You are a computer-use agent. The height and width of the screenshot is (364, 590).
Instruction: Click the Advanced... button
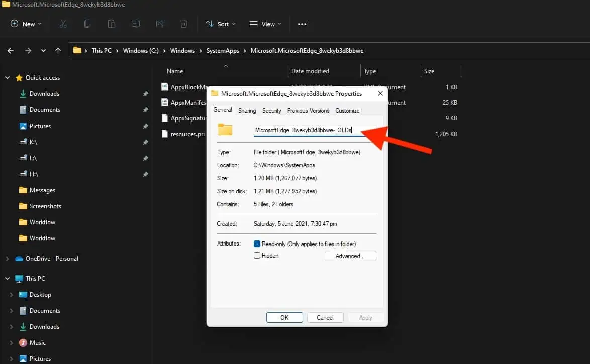350,256
